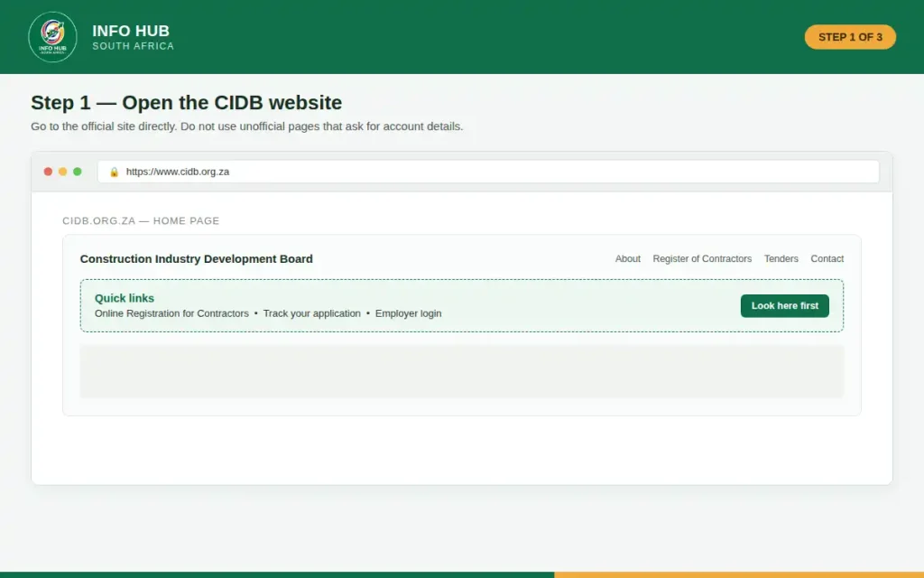Click the gray placeholder content block
924x578 pixels.
(x=462, y=371)
